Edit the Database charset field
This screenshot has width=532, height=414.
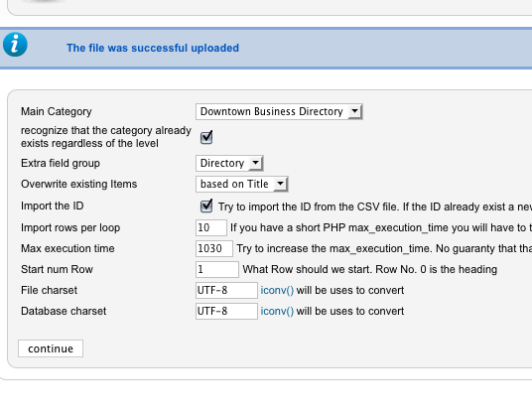pos(226,311)
